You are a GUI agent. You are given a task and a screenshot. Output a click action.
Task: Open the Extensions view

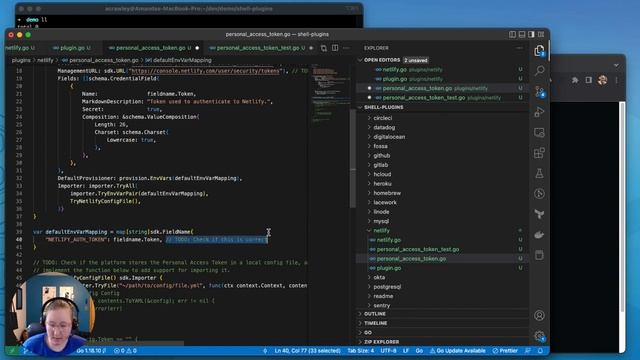[539, 153]
